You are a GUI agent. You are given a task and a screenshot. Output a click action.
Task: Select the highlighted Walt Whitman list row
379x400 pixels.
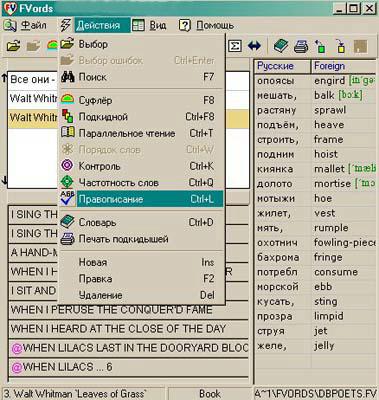pyautogui.click(x=33, y=118)
